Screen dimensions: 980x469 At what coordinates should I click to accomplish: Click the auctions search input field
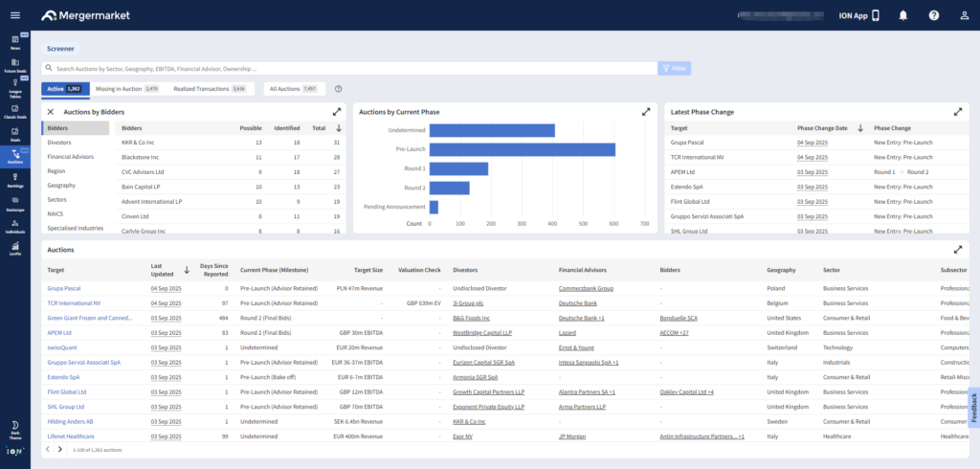click(349, 69)
